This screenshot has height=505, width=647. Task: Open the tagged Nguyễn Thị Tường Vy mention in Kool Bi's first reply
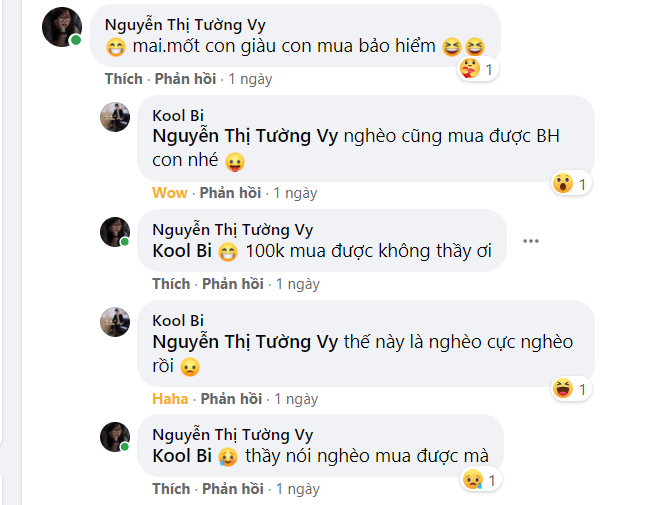click(x=244, y=137)
